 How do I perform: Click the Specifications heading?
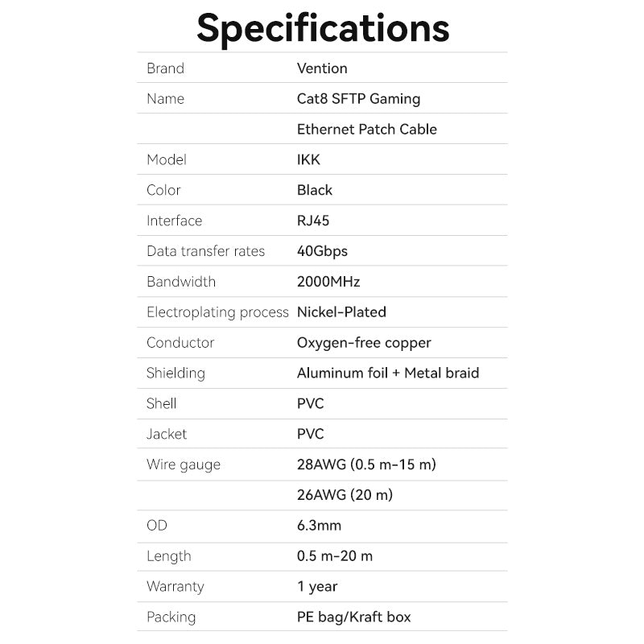pyautogui.click(x=323, y=27)
